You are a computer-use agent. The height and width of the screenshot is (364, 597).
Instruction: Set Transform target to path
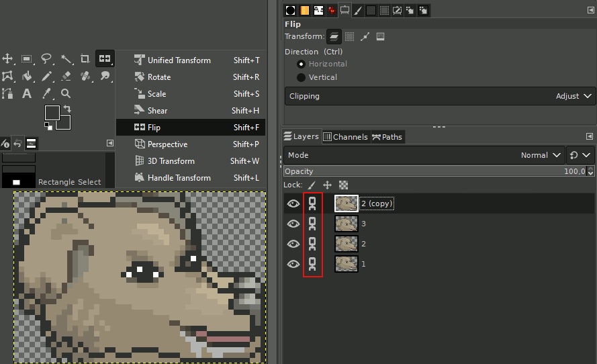tap(365, 36)
